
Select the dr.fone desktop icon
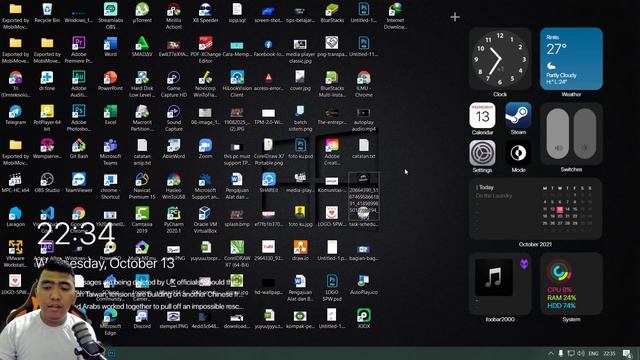[47, 80]
